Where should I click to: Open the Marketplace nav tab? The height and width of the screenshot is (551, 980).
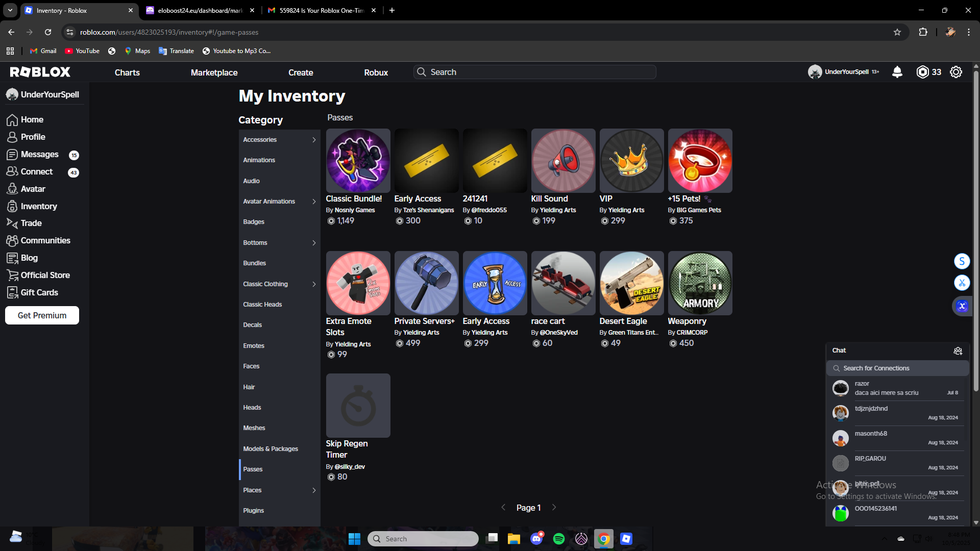click(x=214, y=72)
